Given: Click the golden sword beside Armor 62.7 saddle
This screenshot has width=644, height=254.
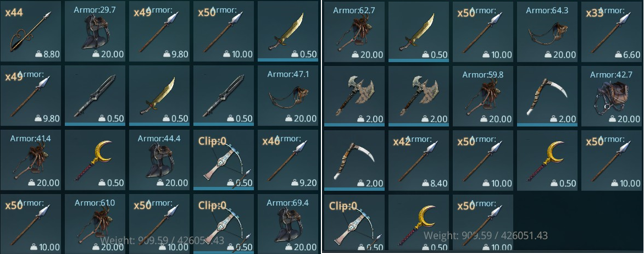Looking at the screenshot, I should tap(419, 31).
